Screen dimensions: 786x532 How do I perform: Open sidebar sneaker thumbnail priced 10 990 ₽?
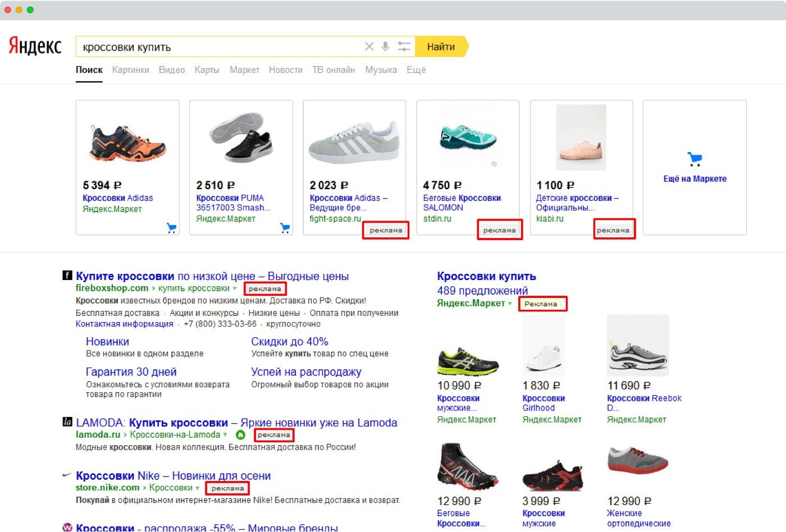[468, 360]
